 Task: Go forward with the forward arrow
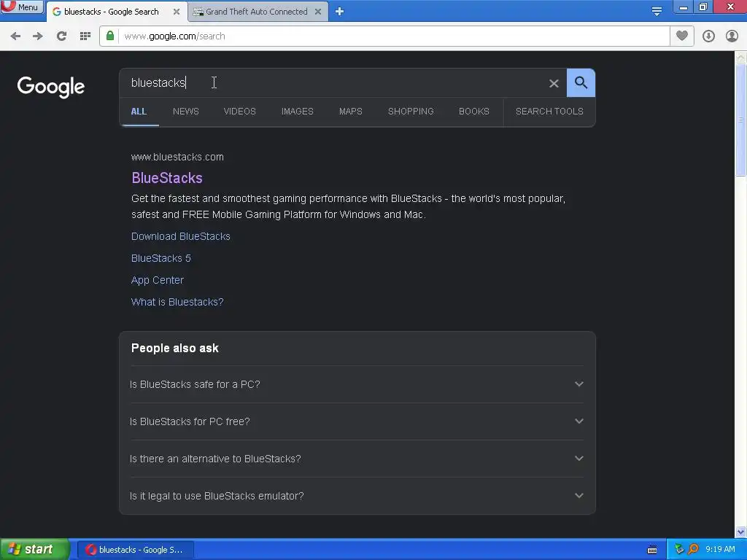click(x=38, y=36)
